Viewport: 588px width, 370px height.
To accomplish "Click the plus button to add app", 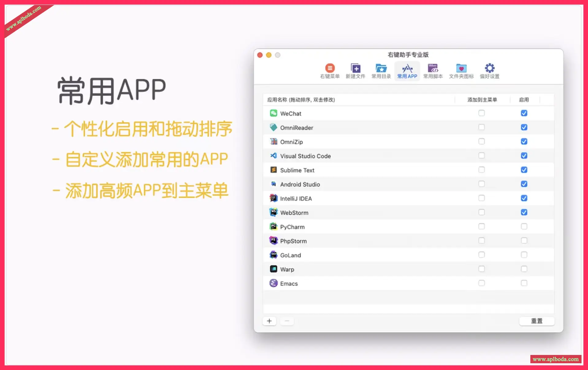I will click(x=269, y=321).
